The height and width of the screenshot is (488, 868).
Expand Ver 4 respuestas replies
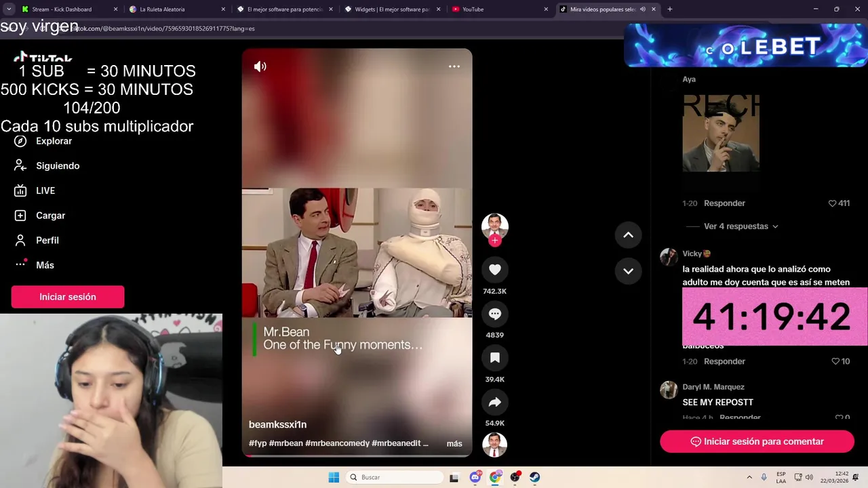tap(741, 226)
